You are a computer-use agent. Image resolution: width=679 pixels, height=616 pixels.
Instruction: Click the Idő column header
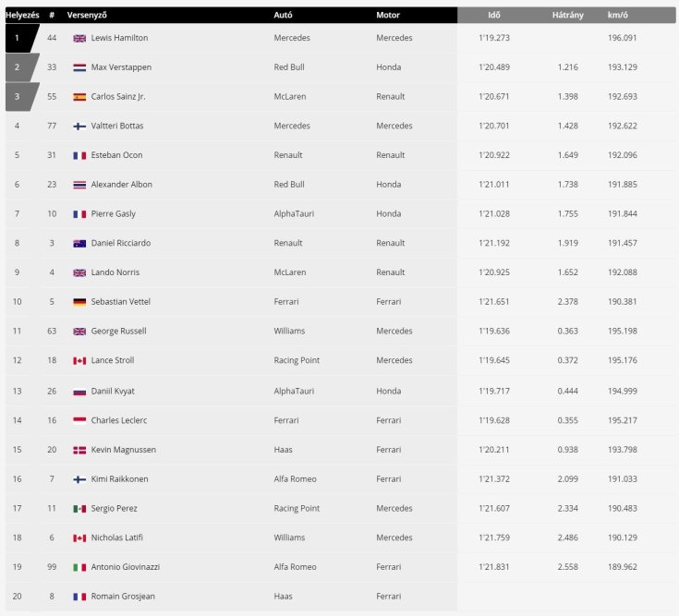coord(494,15)
